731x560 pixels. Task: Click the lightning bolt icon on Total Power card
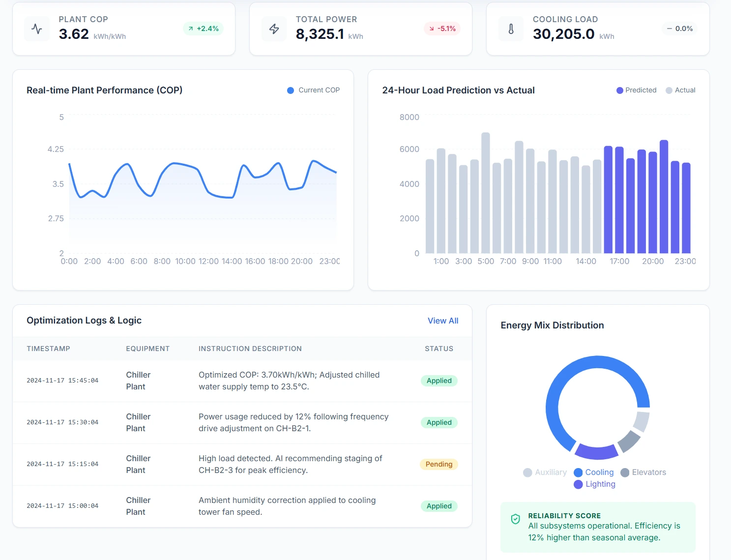pos(274,29)
